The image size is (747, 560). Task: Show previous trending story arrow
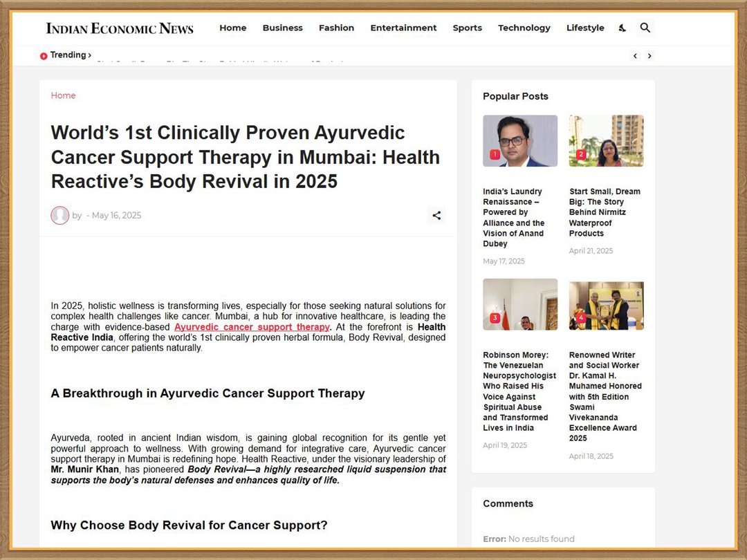pyautogui.click(x=635, y=56)
